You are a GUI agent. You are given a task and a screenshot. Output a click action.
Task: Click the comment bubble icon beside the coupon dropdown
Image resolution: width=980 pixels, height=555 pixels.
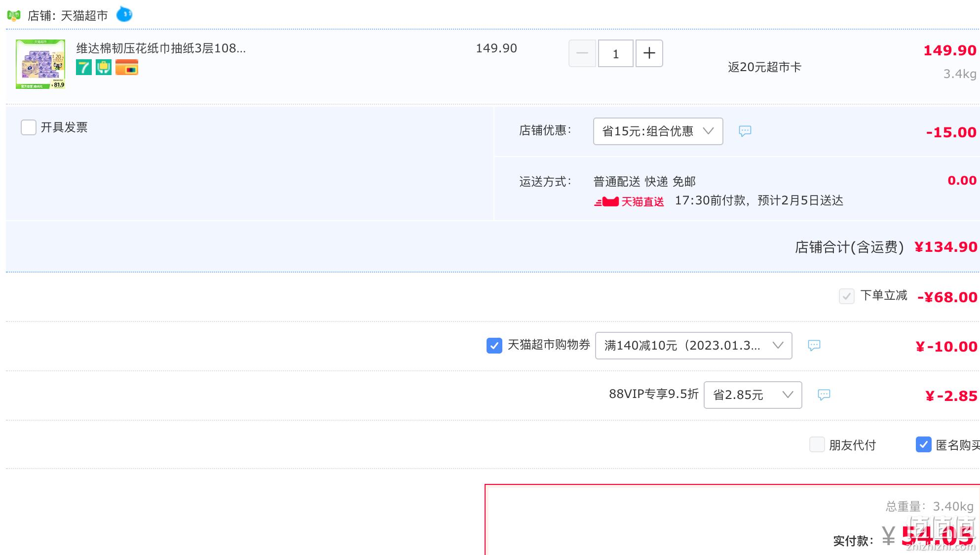[x=814, y=345]
